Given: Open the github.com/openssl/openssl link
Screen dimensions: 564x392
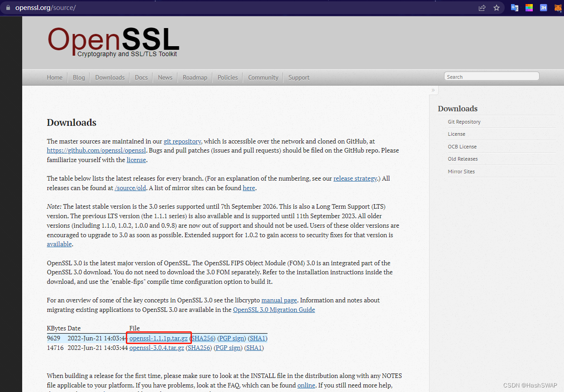Looking at the screenshot, I should [x=96, y=150].
